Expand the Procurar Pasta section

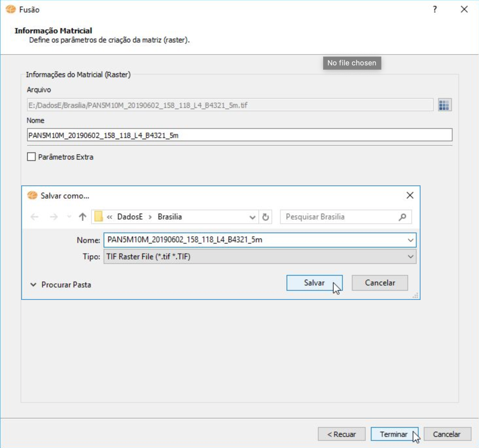(33, 285)
